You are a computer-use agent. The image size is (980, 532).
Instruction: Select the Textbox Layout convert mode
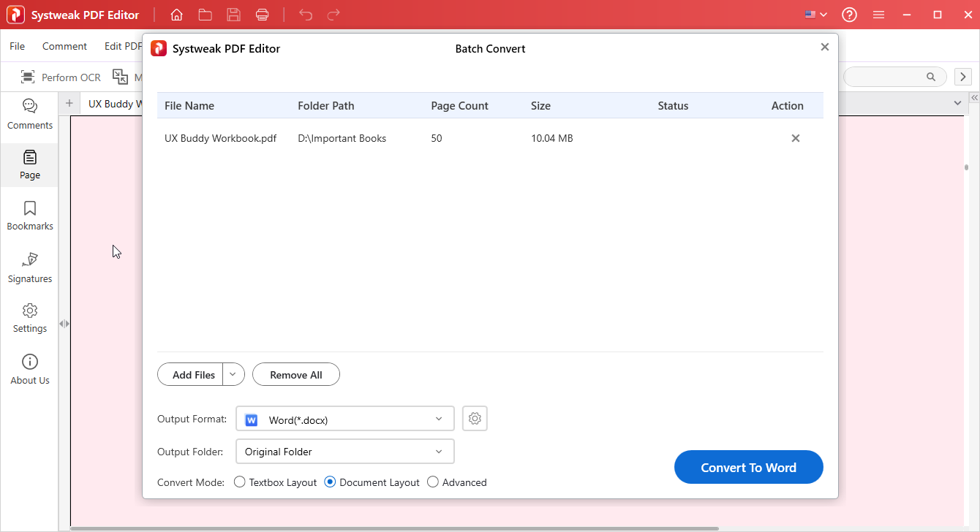239,482
